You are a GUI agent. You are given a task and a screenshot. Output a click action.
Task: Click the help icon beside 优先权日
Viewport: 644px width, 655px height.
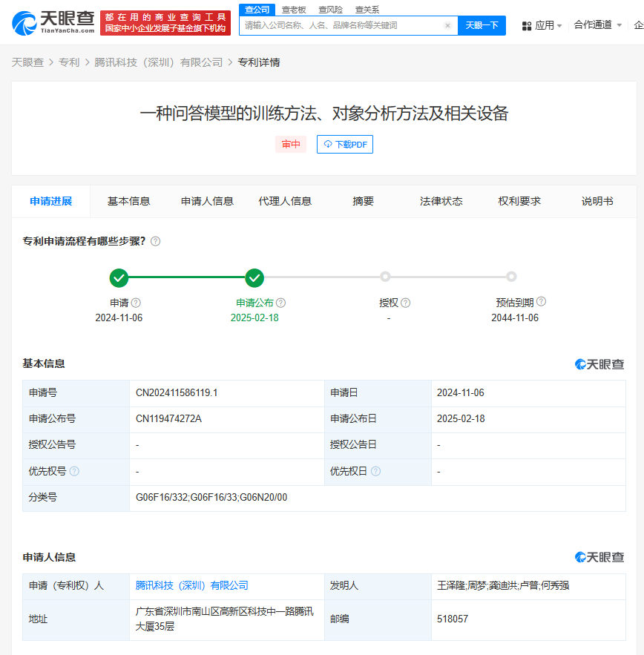coord(375,471)
